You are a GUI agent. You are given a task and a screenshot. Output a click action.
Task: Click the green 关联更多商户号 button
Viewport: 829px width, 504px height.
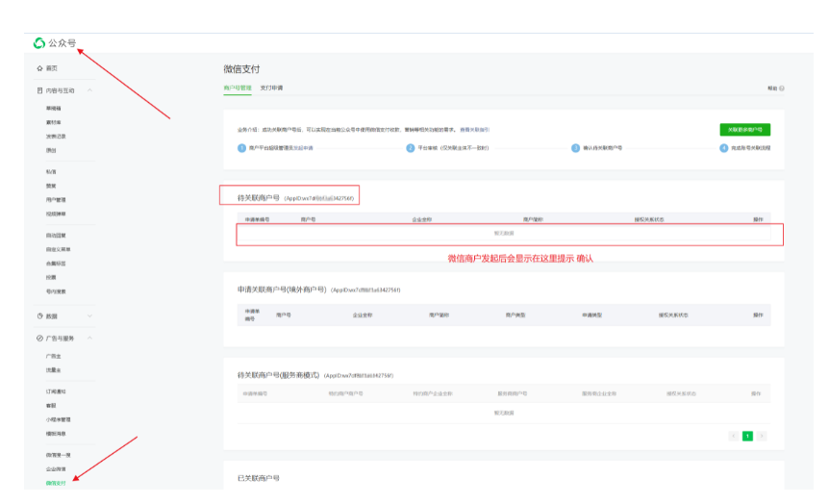click(x=744, y=130)
